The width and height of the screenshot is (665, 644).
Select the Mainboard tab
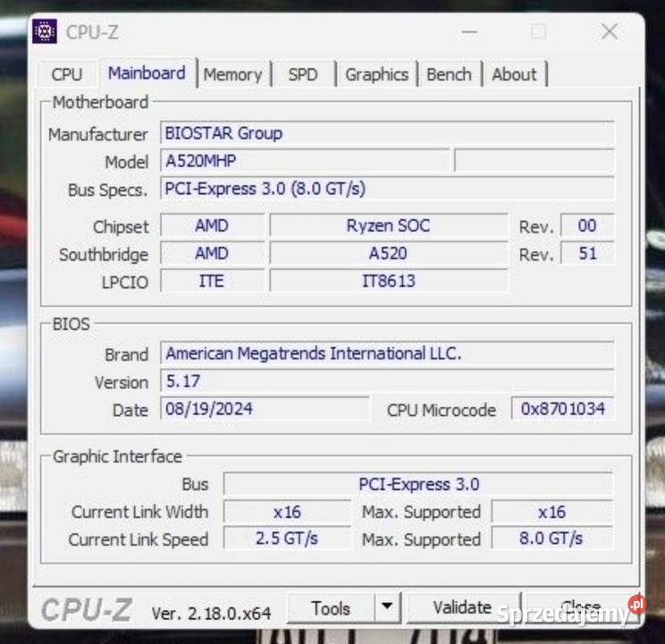(x=147, y=73)
